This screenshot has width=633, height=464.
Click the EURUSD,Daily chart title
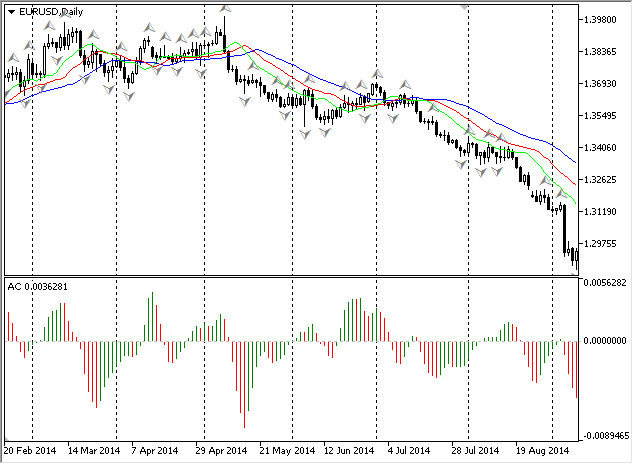(x=51, y=12)
